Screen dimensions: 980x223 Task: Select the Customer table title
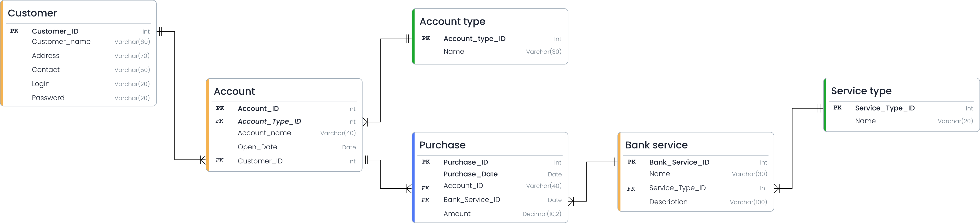[x=32, y=13]
